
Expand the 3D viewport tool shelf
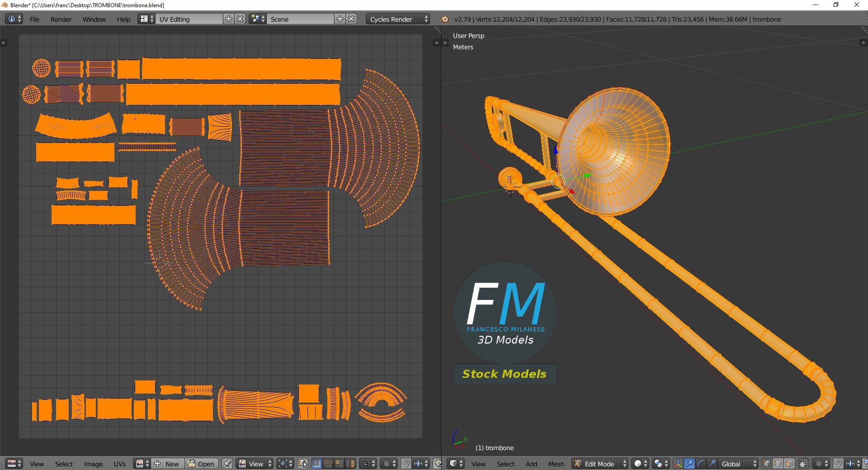(445, 43)
